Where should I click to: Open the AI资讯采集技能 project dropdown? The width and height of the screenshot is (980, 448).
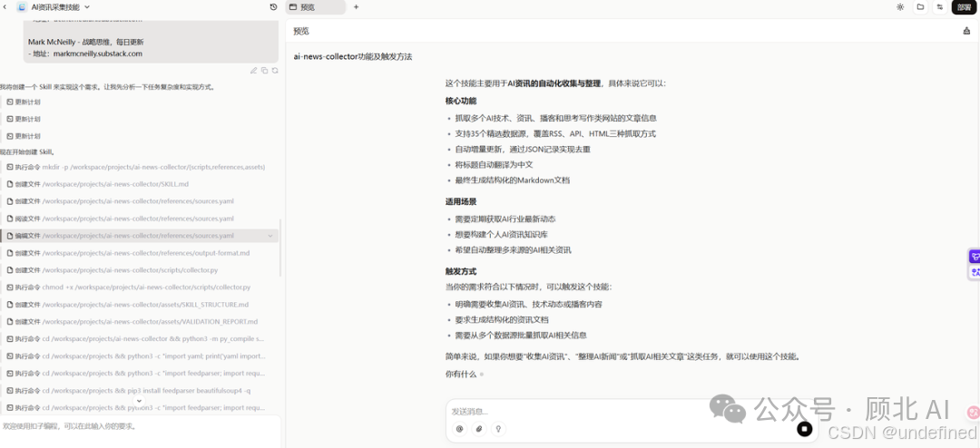pyautogui.click(x=87, y=7)
